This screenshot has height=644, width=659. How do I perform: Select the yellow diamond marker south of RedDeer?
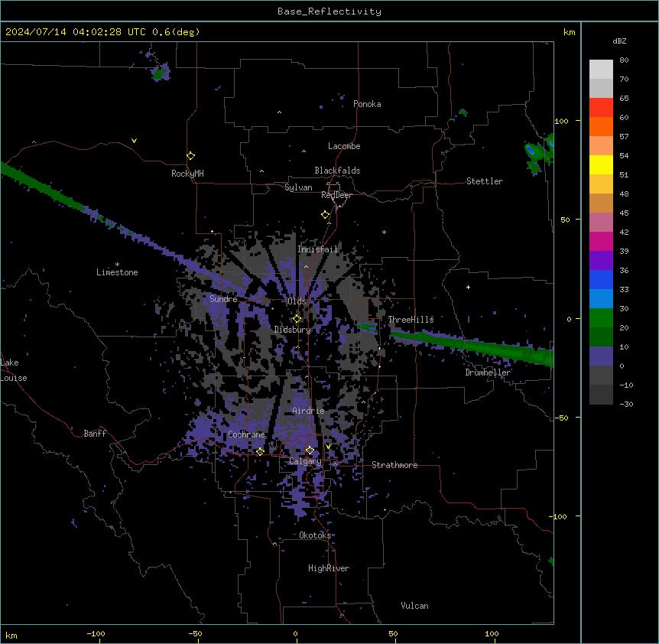[325, 215]
